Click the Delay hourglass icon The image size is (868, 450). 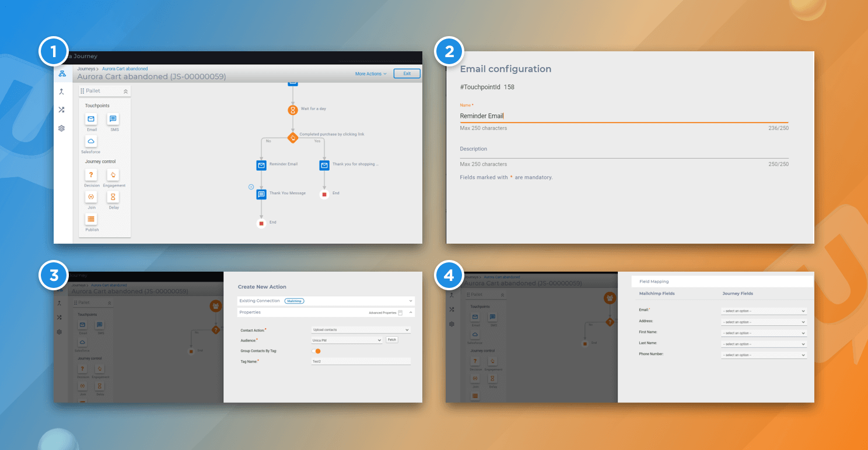pos(114,198)
